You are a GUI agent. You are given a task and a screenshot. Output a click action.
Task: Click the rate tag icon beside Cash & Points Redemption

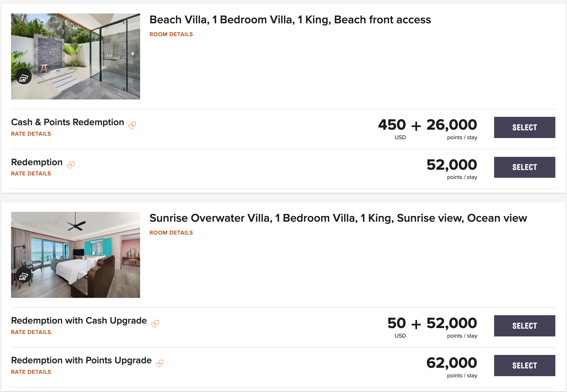tap(132, 125)
